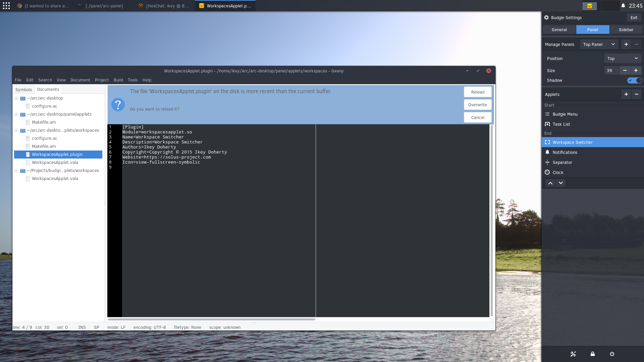Remove selected applet with minus button
The width and height of the screenshot is (644, 362).
coord(636,95)
